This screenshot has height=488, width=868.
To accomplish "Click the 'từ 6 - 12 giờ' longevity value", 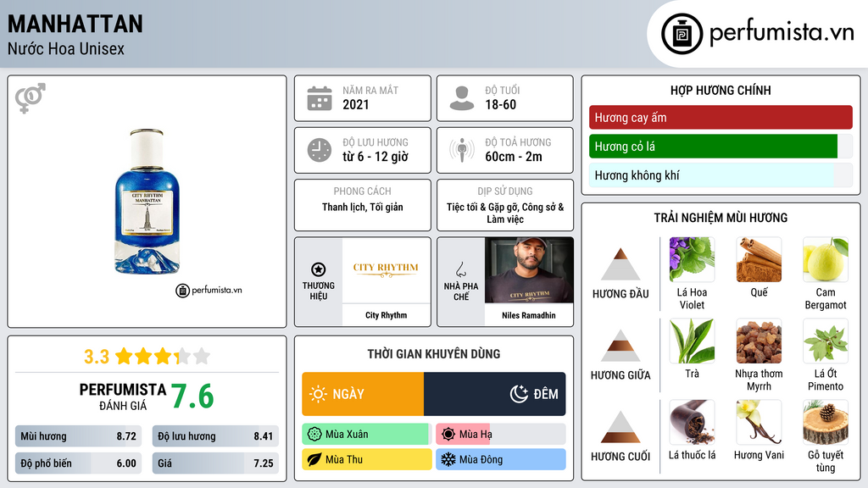I will click(376, 157).
